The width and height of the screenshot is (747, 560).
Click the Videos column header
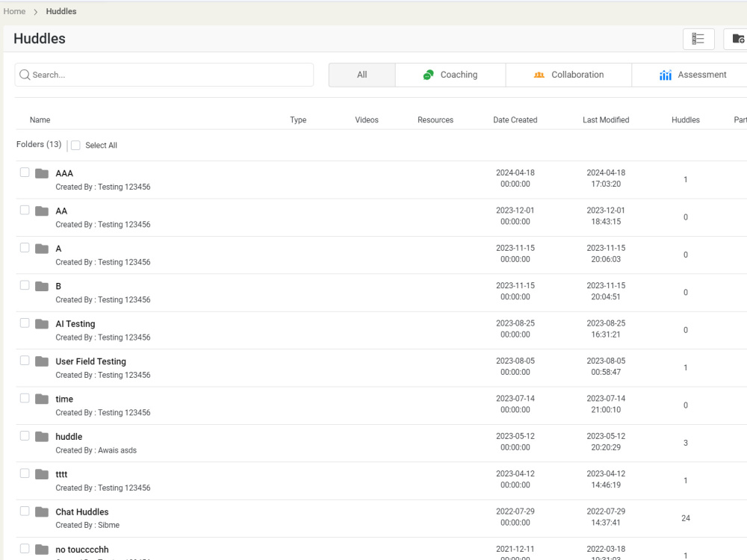(x=367, y=120)
